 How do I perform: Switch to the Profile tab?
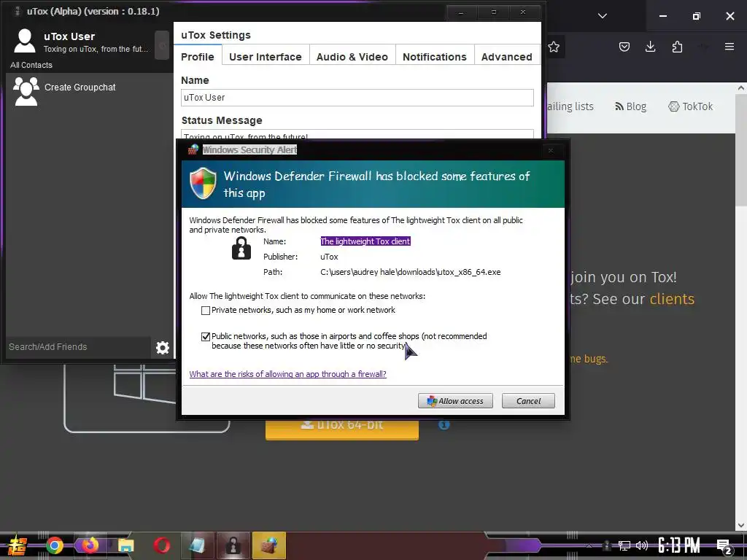(197, 57)
